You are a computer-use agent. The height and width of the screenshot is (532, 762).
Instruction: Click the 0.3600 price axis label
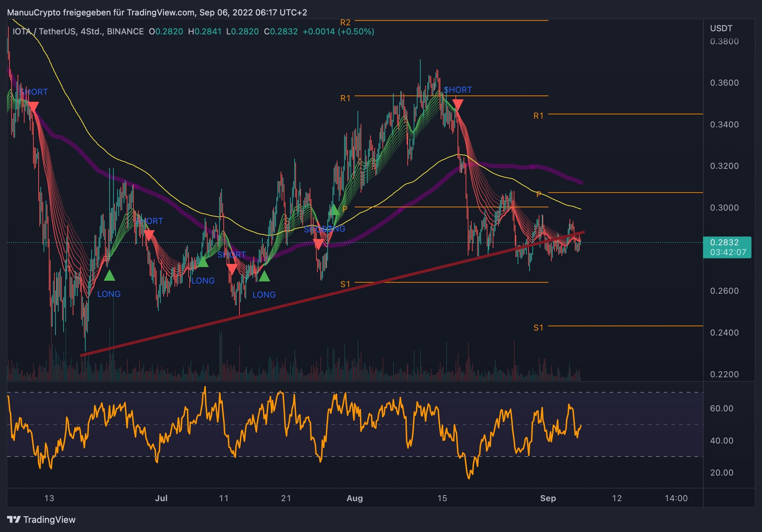[x=724, y=83]
